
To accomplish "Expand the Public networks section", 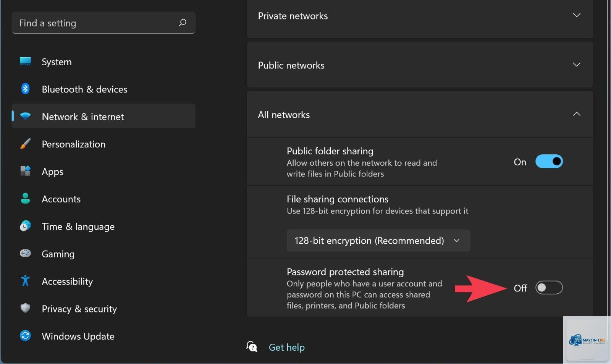I will click(577, 65).
